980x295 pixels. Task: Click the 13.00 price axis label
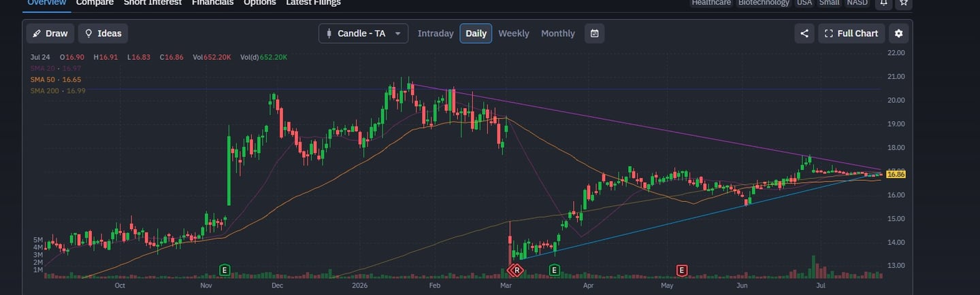pyautogui.click(x=896, y=266)
